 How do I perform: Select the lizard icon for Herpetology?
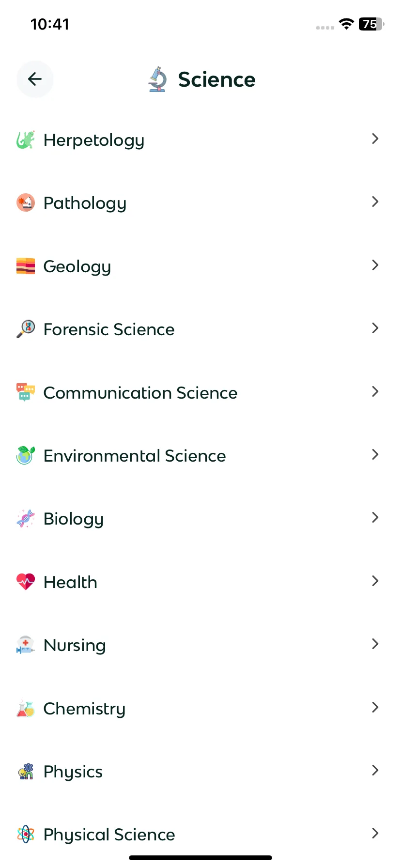point(26,140)
